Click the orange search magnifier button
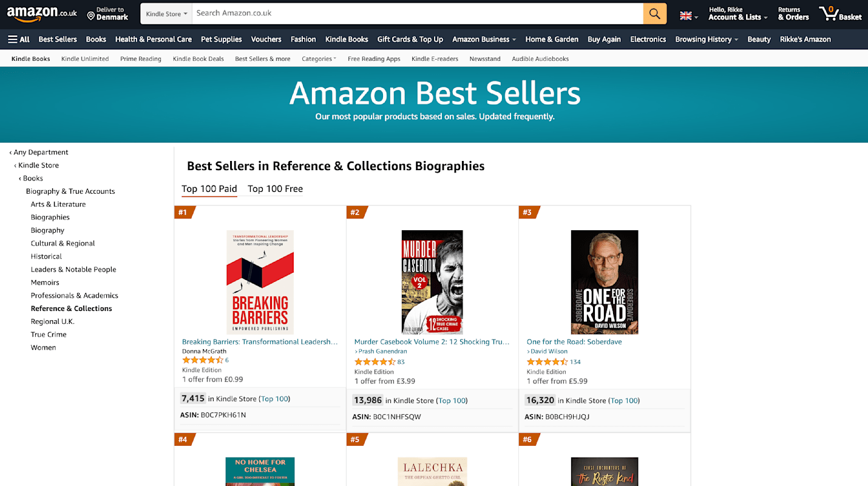The width and height of the screenshot is (868, 486). pyautogui.click(x=654, y=13)
